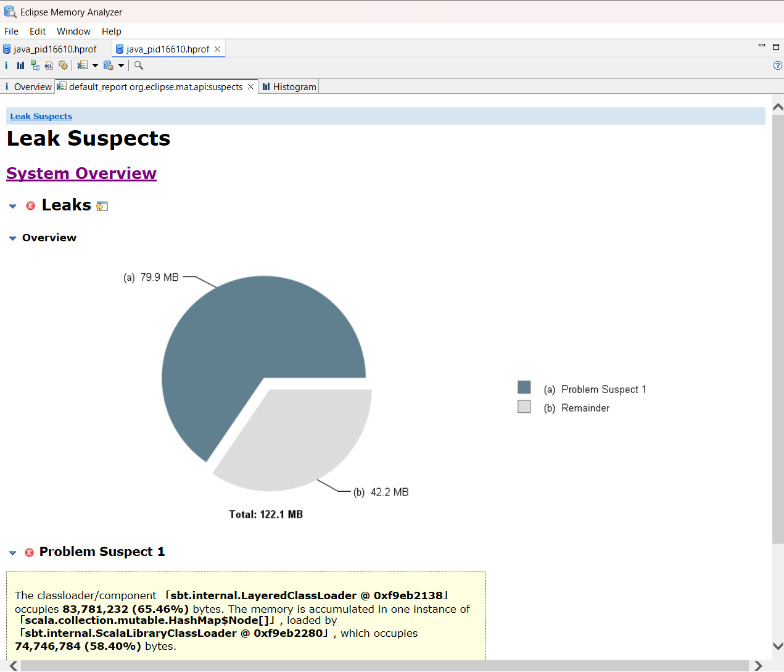Click the Eclipse Memory Analyzer title bar icon
This screenshot has height=672, width=784.
point(10,12)
